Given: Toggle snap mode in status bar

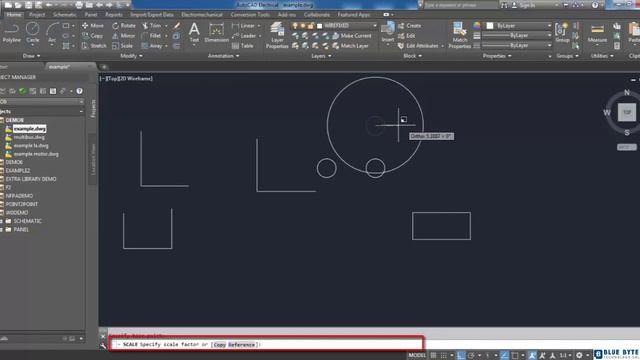Looking at the screenshot, I should (444, 356).
